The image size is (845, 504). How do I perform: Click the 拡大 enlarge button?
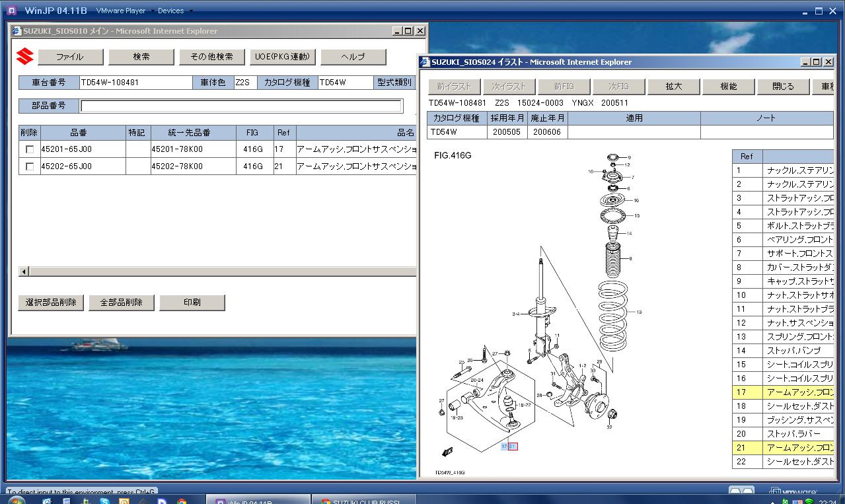(674, 87)
